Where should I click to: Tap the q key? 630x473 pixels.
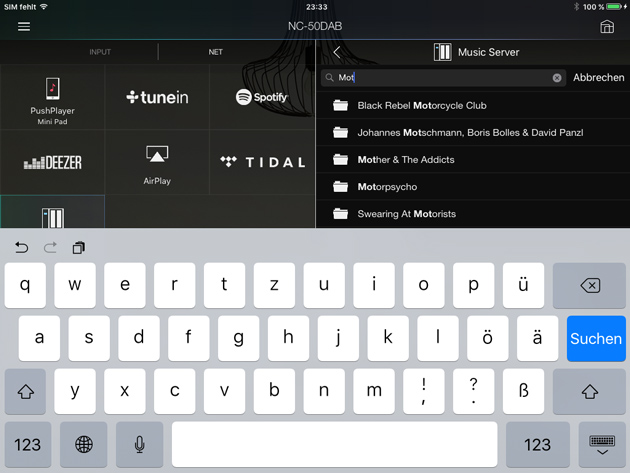click(x=25, y=285)
